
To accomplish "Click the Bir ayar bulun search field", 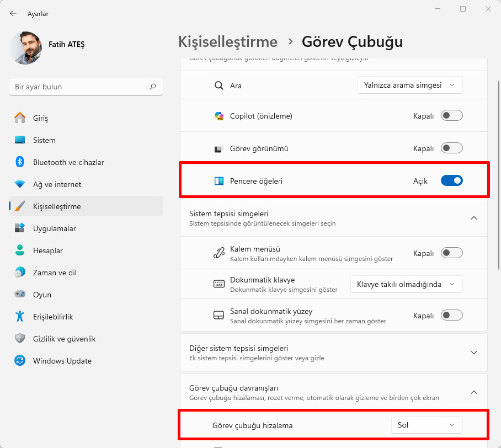I will tap(86, 87).
